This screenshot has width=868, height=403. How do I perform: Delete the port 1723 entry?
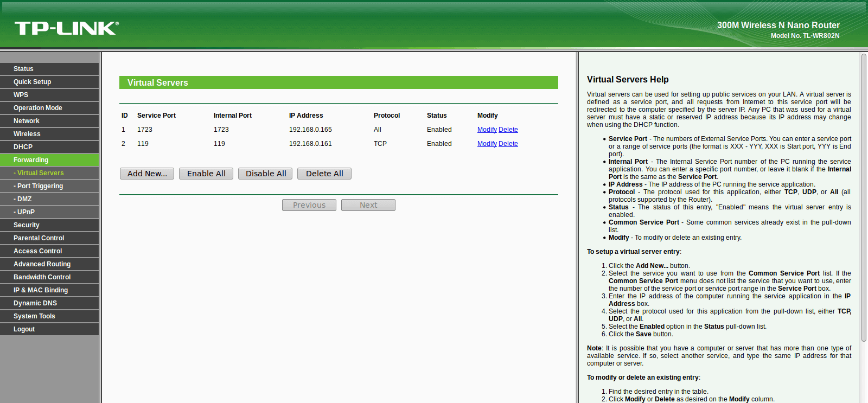tap(508, 130)
